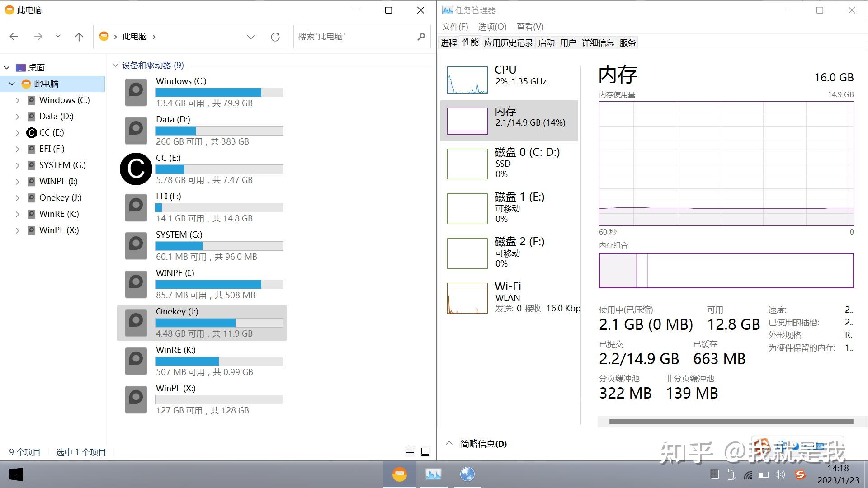Switch to details list view button
Viewport: 868px width, 488px height.
pos(410,451)
